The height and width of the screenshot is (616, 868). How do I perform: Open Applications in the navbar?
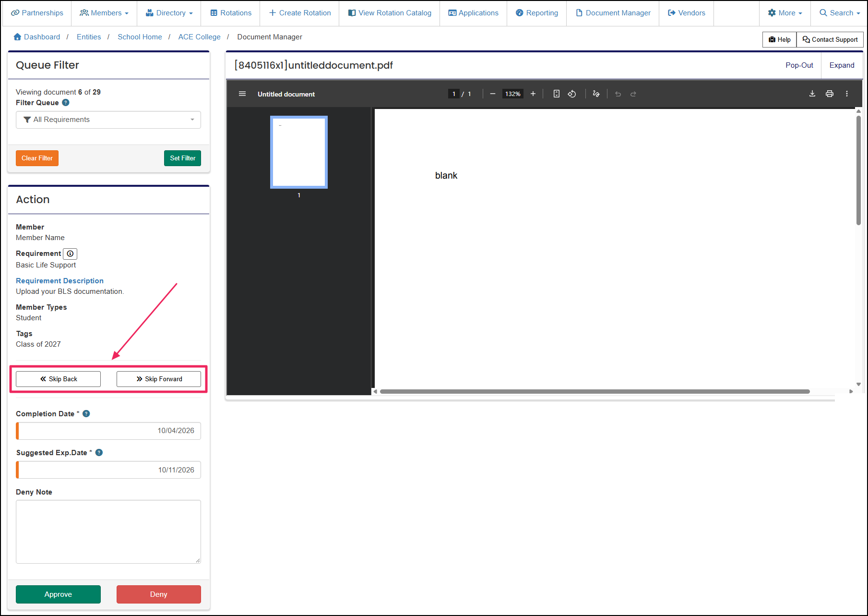click(x=474, y=13)
